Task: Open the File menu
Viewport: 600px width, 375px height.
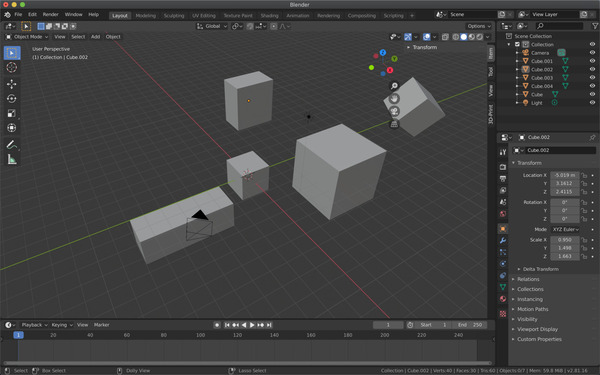Action: (18, 15)
